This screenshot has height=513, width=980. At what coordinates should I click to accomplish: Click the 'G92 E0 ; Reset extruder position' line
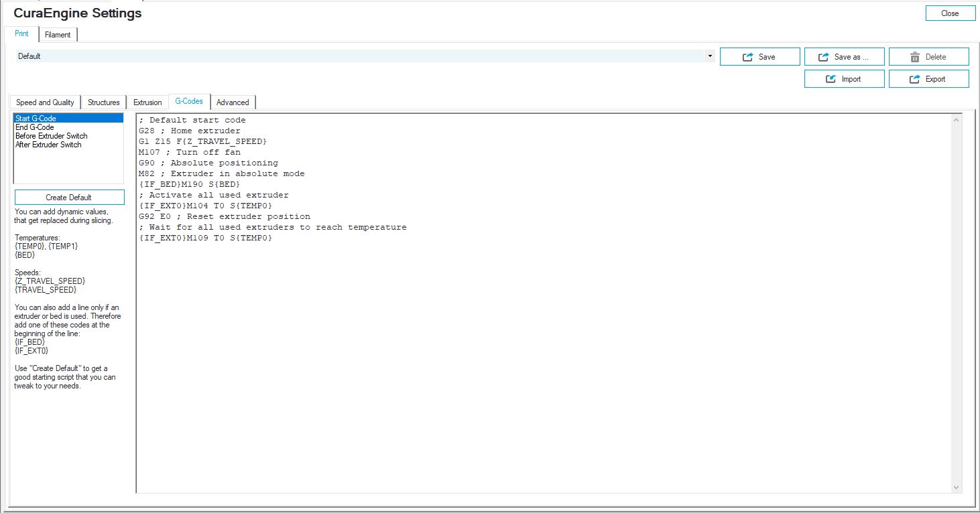224,217
